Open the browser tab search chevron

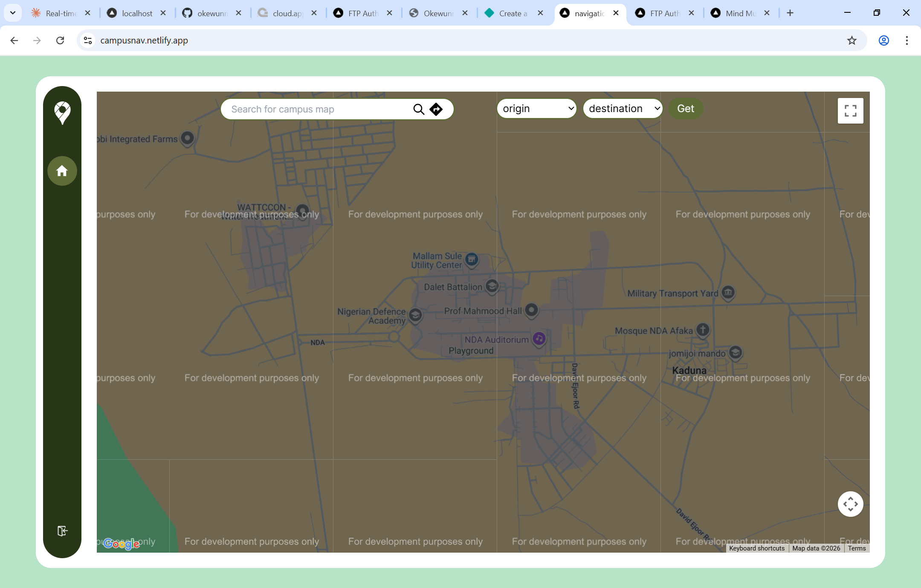[x=13, y=13]
